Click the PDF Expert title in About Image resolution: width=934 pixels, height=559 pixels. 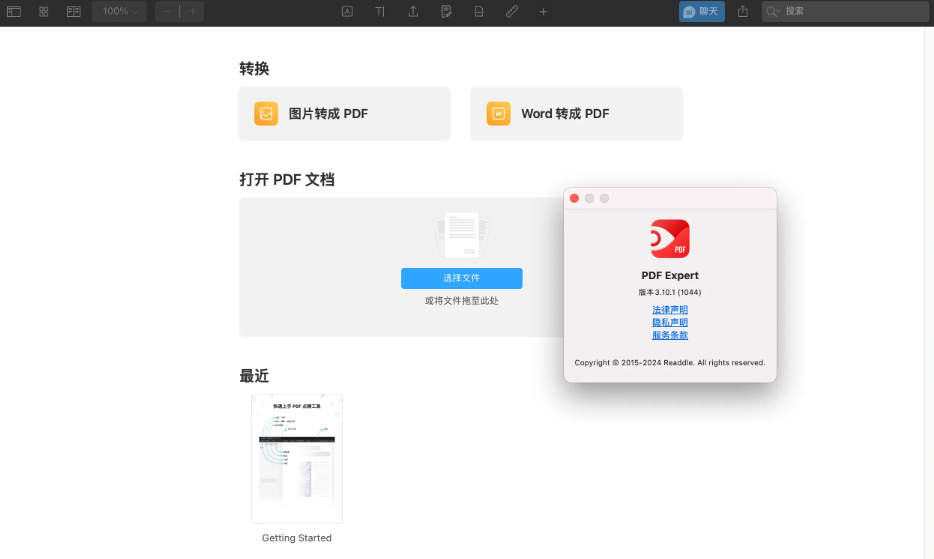[670, 275]
